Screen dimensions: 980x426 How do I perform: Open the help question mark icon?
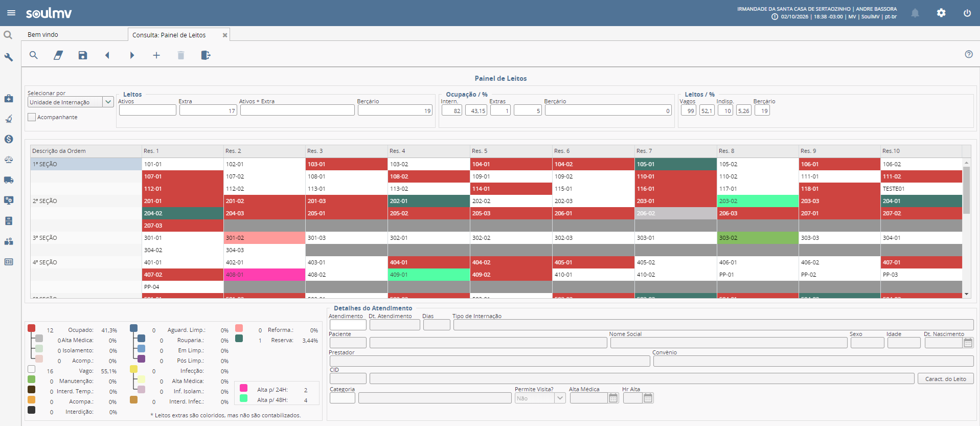tap(969, 54)
